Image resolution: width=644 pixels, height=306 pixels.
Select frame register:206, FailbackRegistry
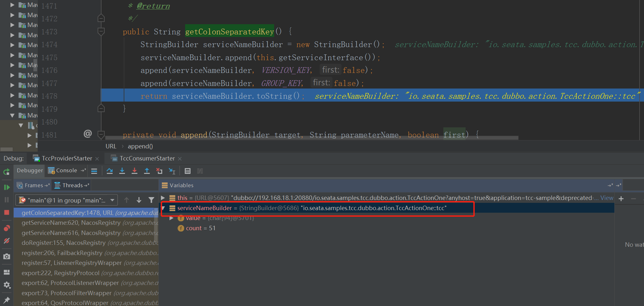(x=86, y=253)
